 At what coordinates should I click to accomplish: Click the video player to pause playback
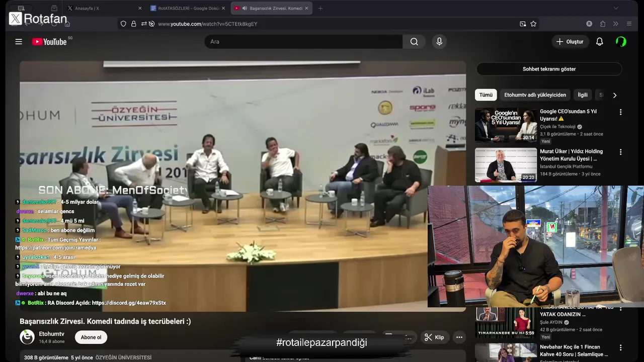(x=243, y=186)
